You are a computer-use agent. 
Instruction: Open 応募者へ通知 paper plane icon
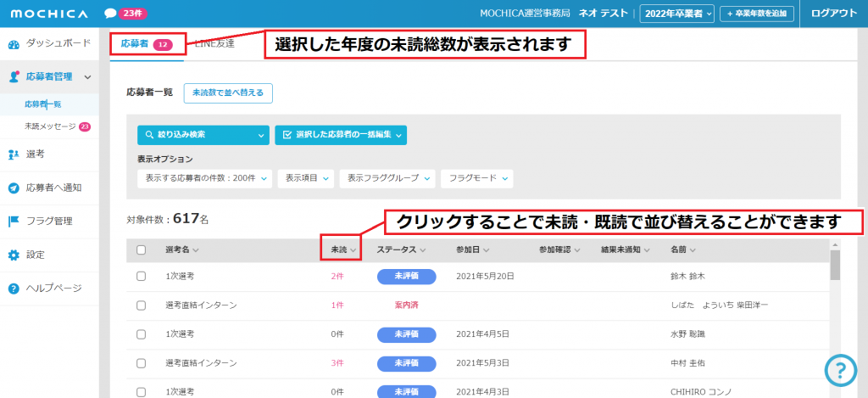[x=14, y=188]
